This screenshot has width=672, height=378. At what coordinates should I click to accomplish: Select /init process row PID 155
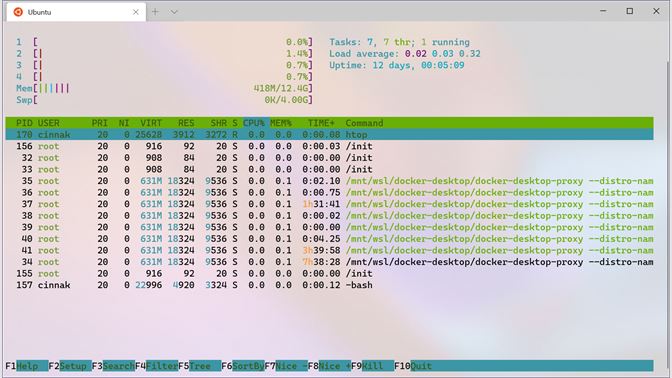tap(330, 273)
